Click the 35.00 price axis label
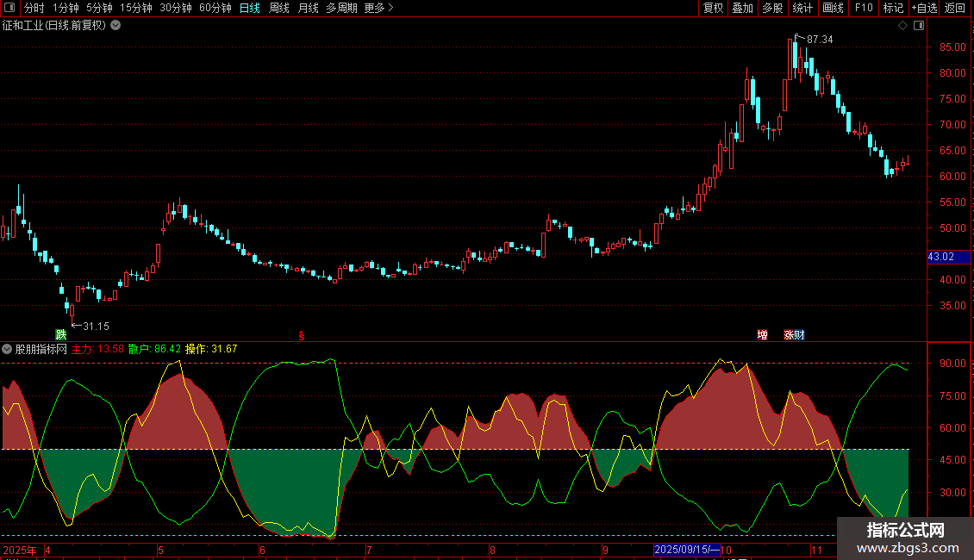 [x=952, y=306]
